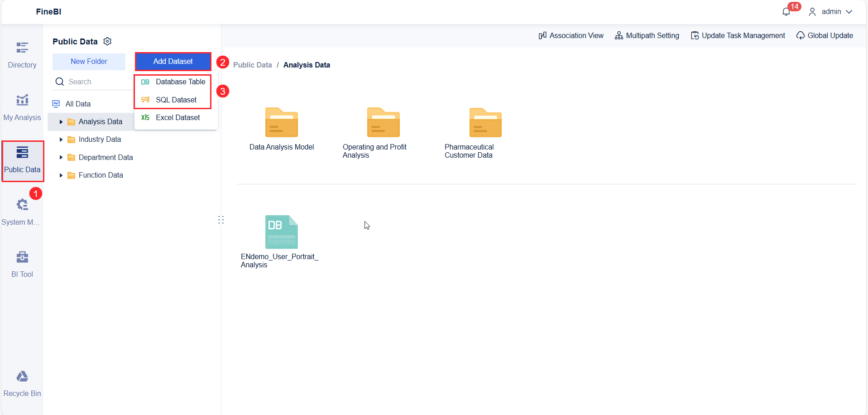Open Public Data settings gear
Viewport: 868px width, 415px height.
(x=107, y=41)
